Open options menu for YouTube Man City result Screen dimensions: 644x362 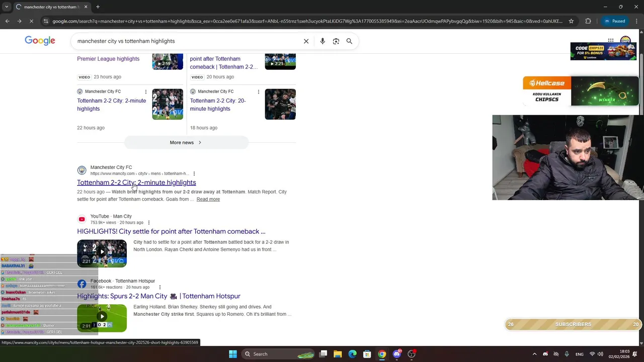[x=148, y=222]
